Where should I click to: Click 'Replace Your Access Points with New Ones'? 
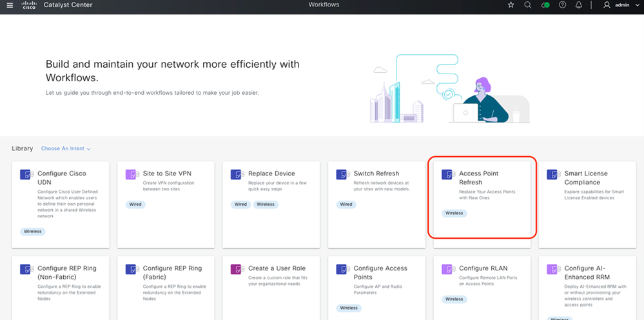[487, 195]
